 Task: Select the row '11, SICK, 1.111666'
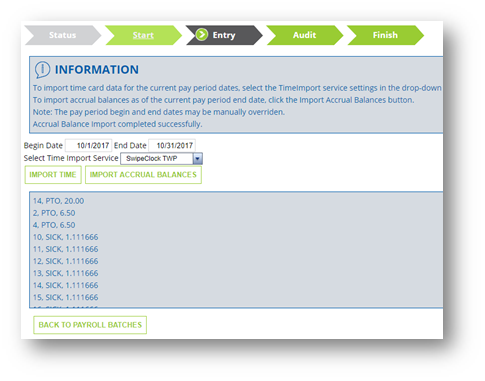tap(65, 249)
